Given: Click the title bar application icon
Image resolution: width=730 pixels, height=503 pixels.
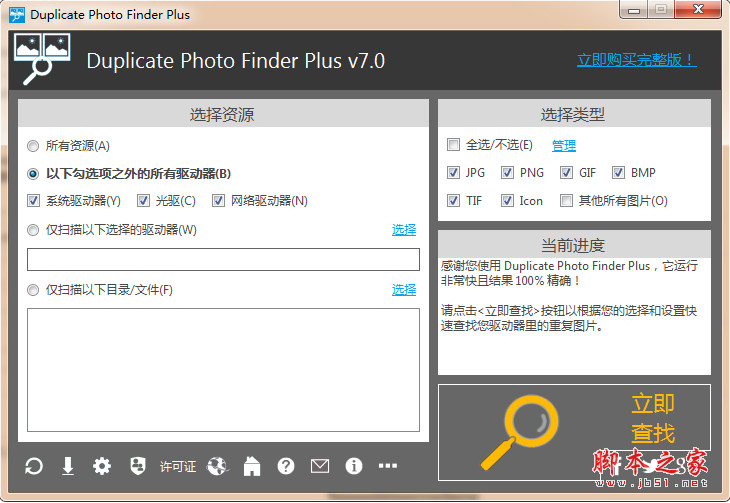Looking at the screenshot, I should pos(17,14).
